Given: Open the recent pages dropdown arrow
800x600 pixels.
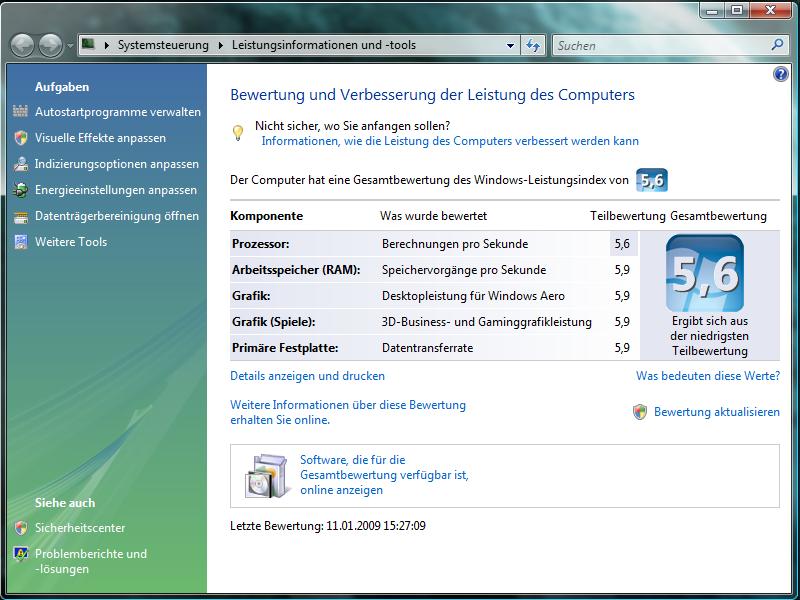Looking at the screenshot, I should tap(70, 46).
